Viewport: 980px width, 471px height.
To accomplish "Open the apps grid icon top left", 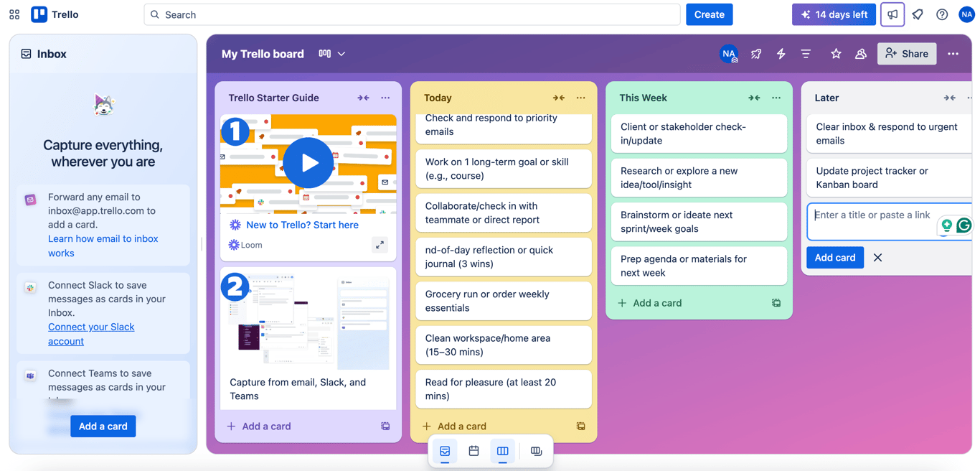I will [x=14, y=14].
